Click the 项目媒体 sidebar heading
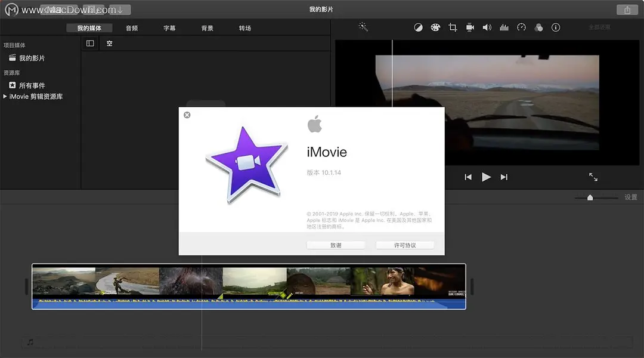This screenshot has width=644, height=358. (14, 45)
